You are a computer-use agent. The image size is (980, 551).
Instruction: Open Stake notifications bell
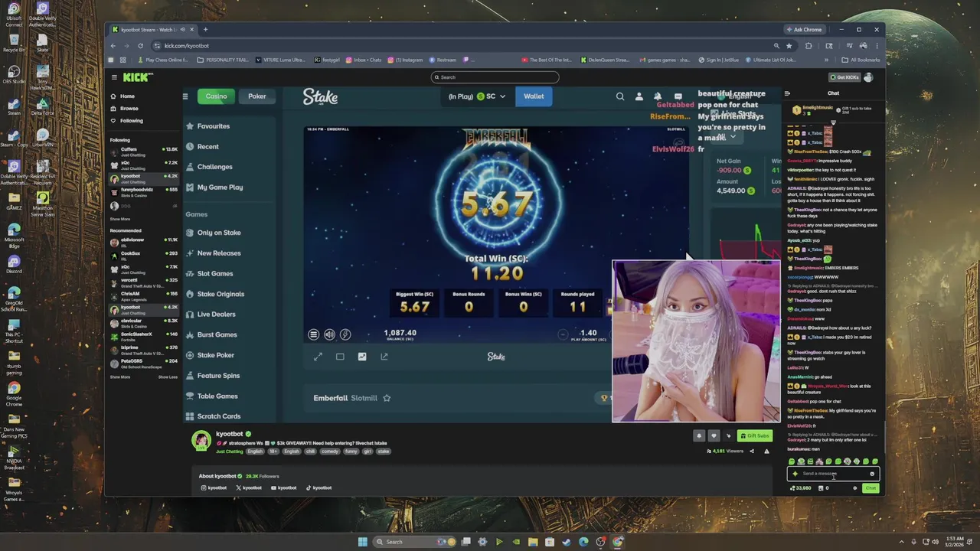[x=658, y=96]
